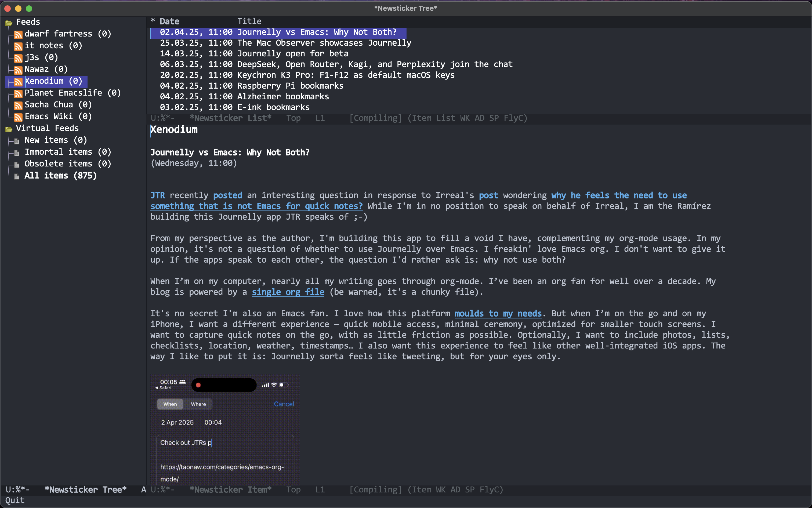Screen dimensions: 812x508
Task: Show the New items virtual feed
Action: (x=56, y=140)
